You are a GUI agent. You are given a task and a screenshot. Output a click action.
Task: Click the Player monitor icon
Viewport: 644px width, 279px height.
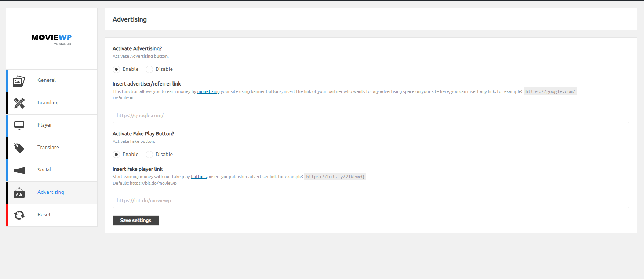tap(19, 126)
